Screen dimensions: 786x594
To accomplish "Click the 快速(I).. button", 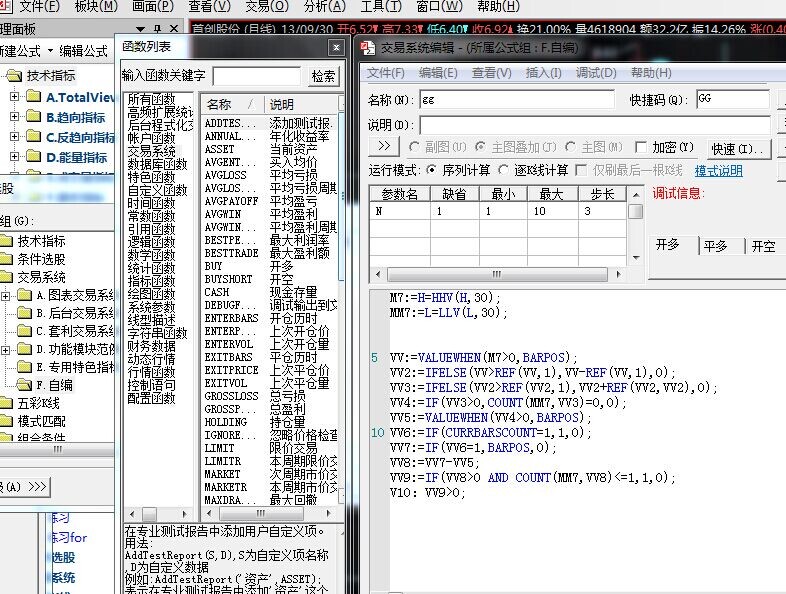I will click(738, 149).
